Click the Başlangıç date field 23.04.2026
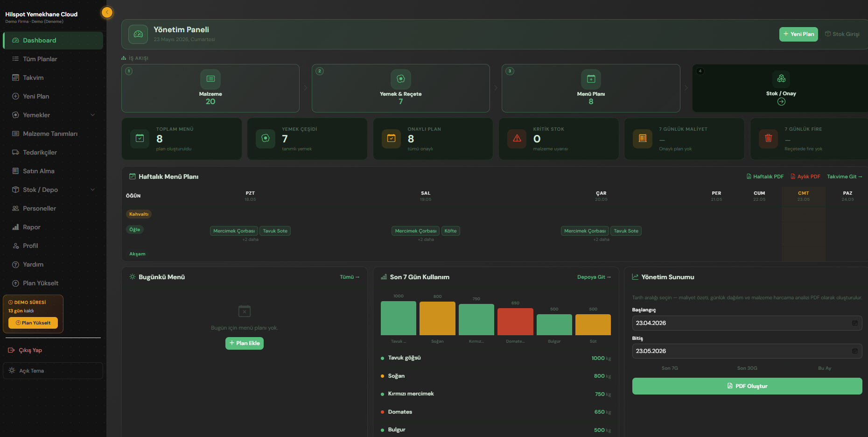Viewport: 868px width, 437px height. 747,323
